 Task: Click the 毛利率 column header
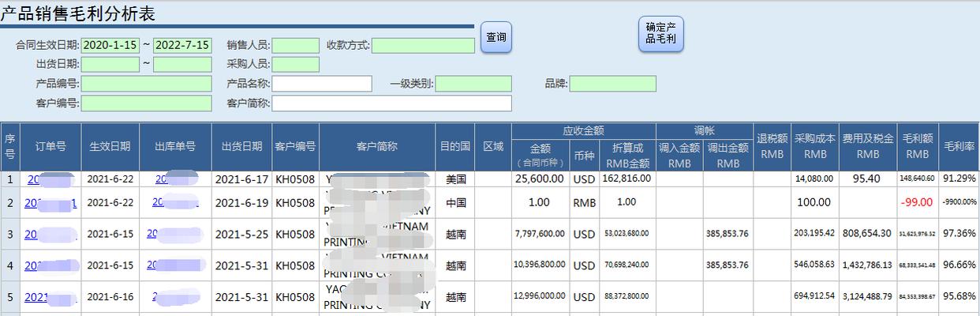[x=959, y=147]
